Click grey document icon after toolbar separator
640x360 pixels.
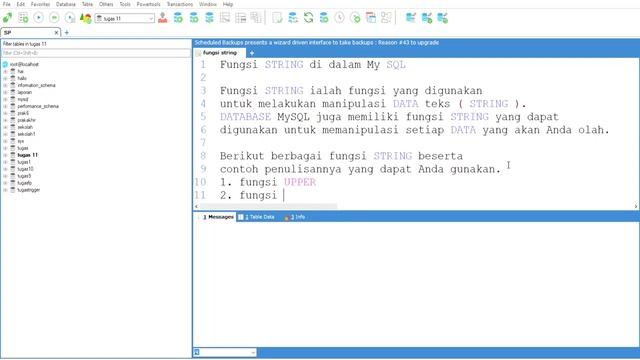click(x=277, y=18)
